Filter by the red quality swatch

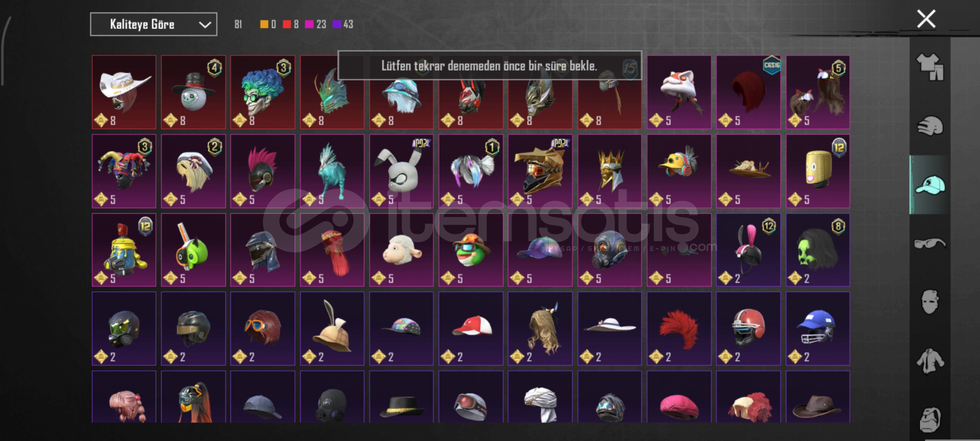point(287,24)
